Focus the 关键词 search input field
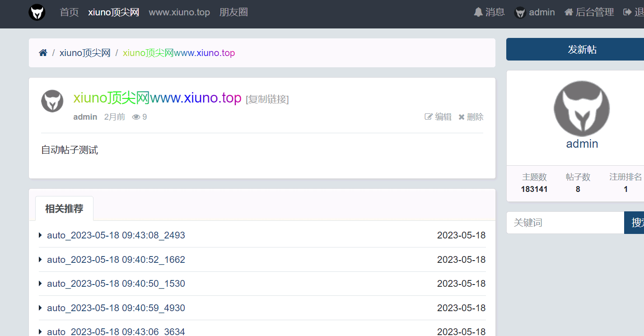The image size is (644, 336). 565,223
